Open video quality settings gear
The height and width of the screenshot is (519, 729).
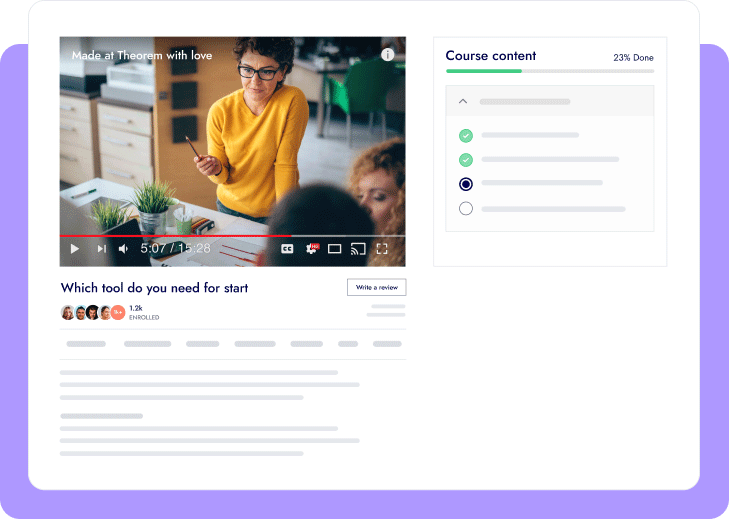[311, 248]
